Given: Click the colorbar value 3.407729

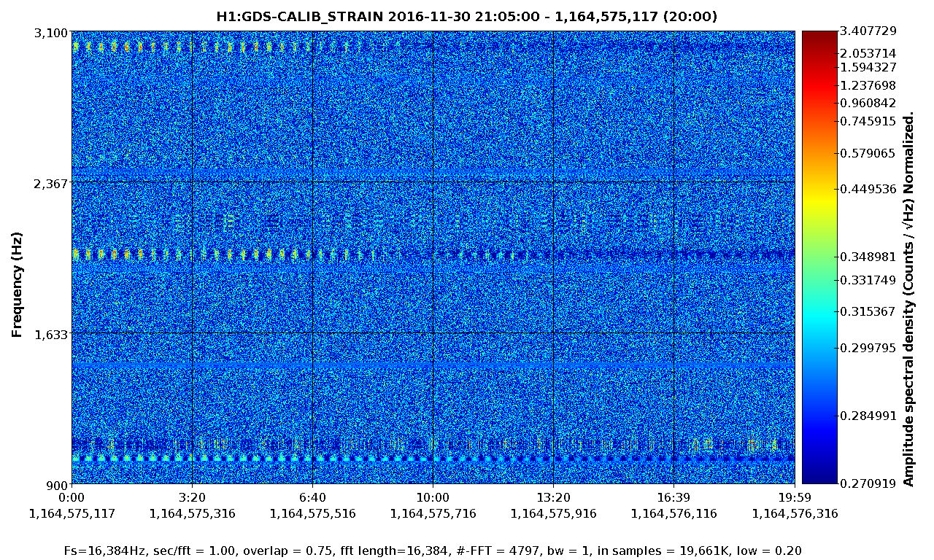Looking at the screenshot, I should pos(868,31).
